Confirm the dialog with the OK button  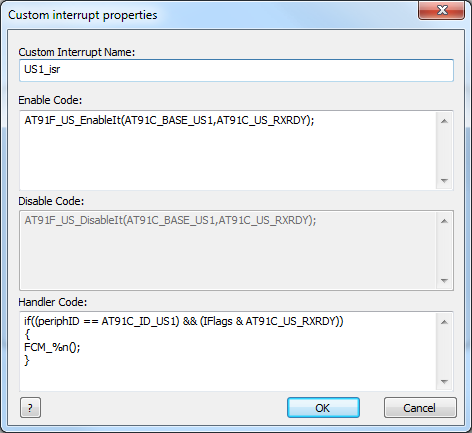tap(323, 407)
